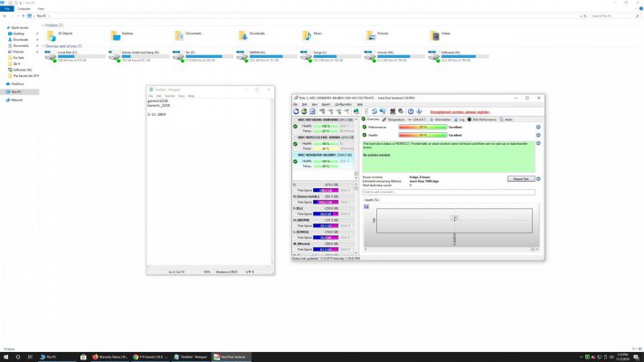The height and width of the screenshot is (362, 644).
Task: Open Task View from taskbar
Action: click(30, 357)
